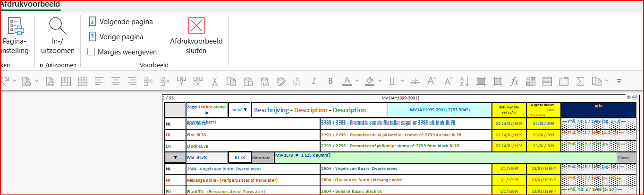This screenshot has width=644, height=195.
Task: Increase font size icon
Action: coord(432,81)
